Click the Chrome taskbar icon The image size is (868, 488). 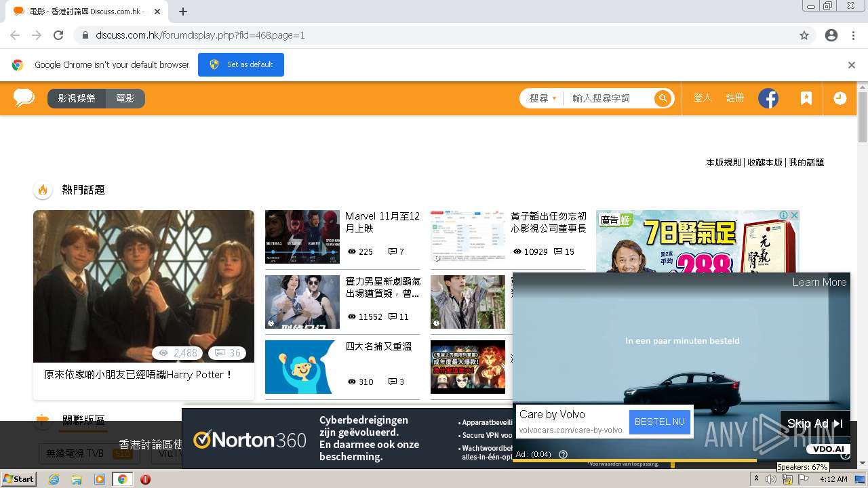[122, 479]
